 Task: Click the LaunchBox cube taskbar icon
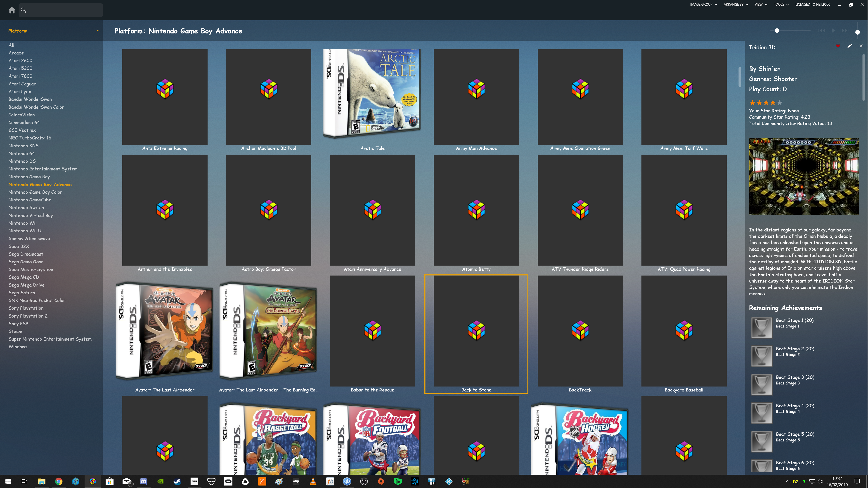(92, 481)
